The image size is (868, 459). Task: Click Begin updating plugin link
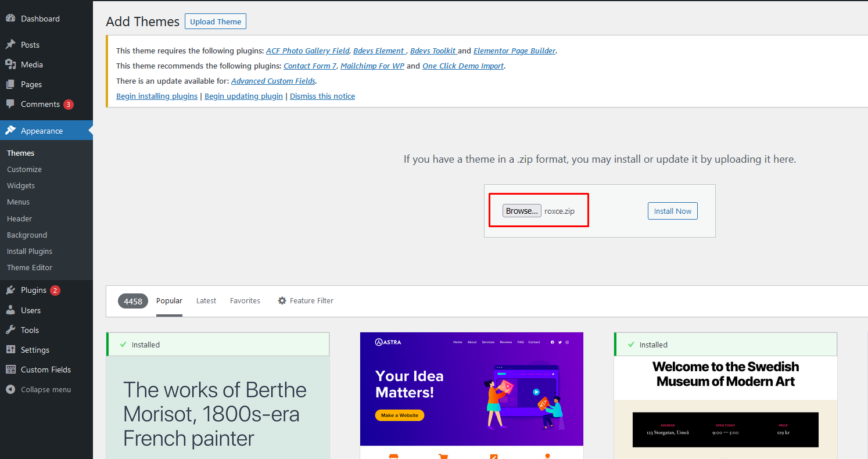tap(243, 96)
